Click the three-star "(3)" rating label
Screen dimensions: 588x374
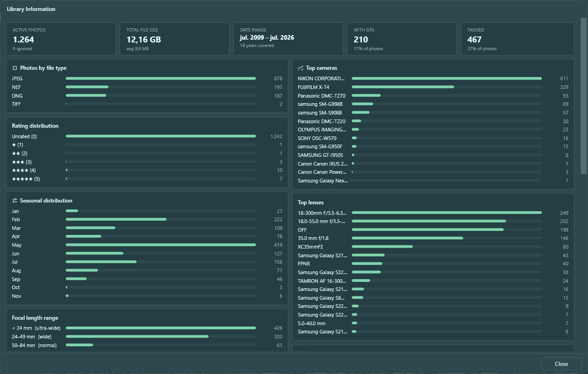[22, 162]
